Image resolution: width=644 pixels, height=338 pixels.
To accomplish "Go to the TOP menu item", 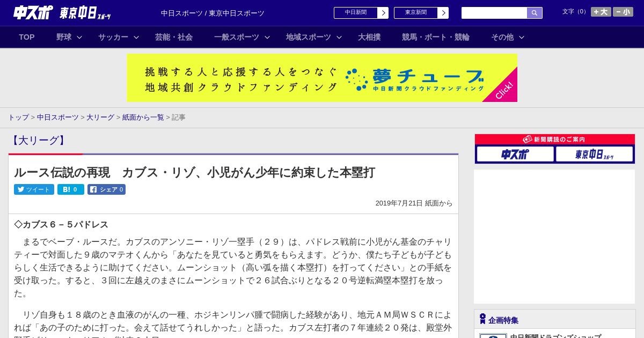I will (27, 37).
